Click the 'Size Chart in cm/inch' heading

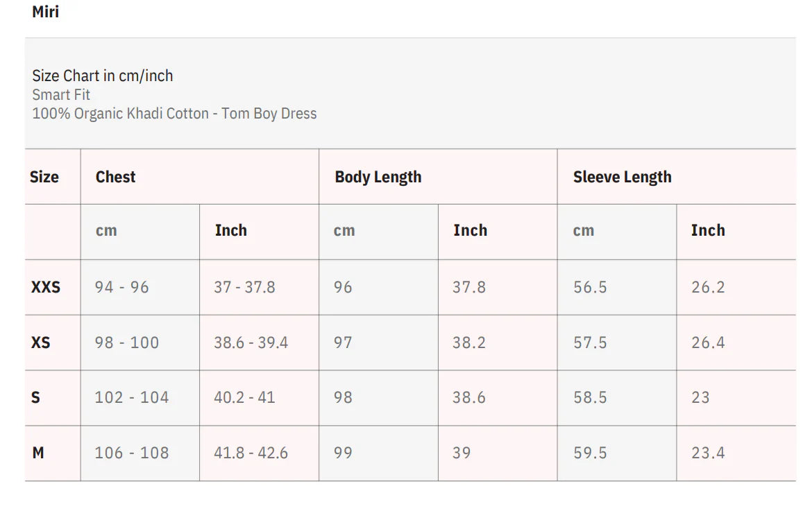103,76
